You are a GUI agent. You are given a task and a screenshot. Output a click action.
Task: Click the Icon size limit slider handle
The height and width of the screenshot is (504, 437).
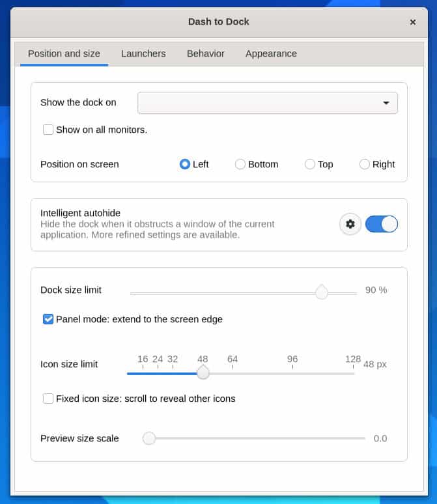coord(203,372)
